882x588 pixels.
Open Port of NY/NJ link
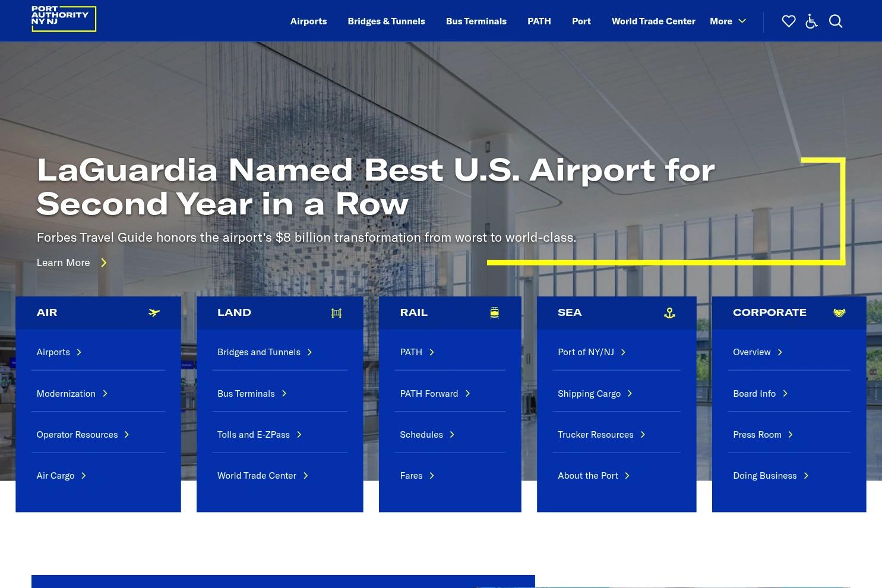pyautogui.click(x=586, y=352)
